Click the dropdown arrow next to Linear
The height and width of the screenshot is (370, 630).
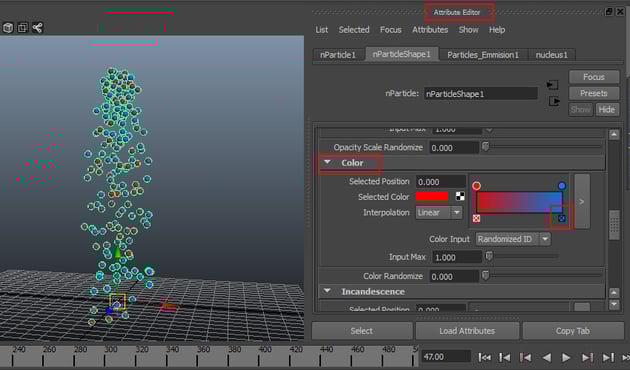tap(457, 212)
